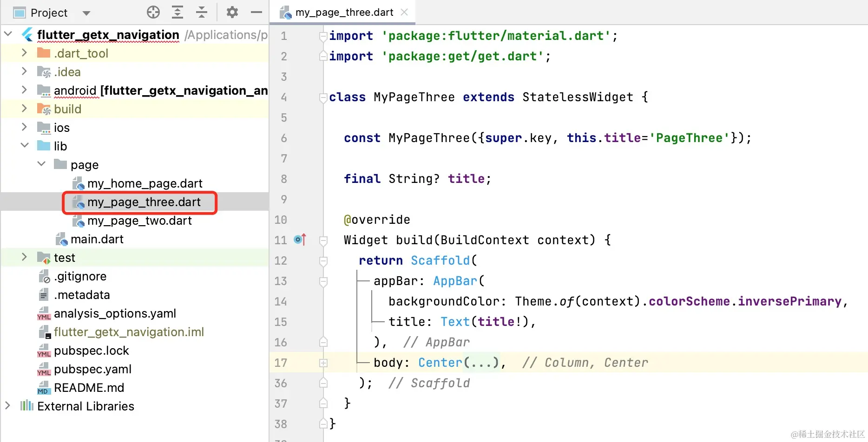Close the my_page_three.dart editor tab
Screen dimensions: 868x442
point(404,13)
